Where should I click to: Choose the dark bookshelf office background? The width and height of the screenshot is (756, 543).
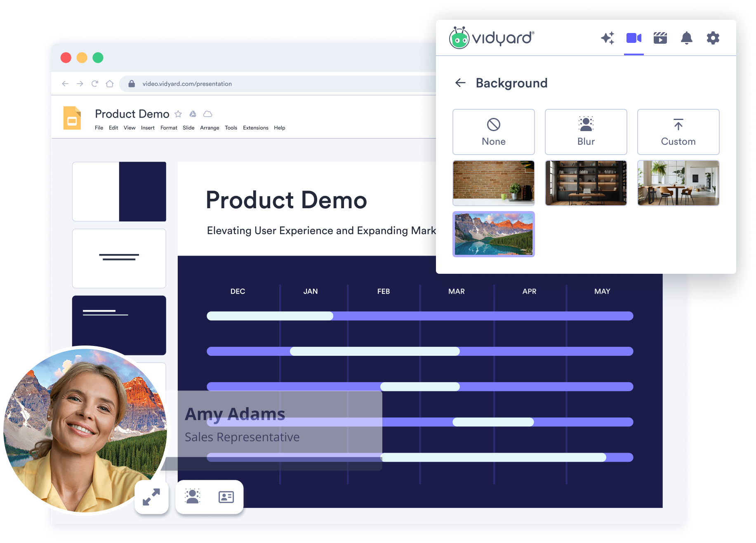pos(586,183)
